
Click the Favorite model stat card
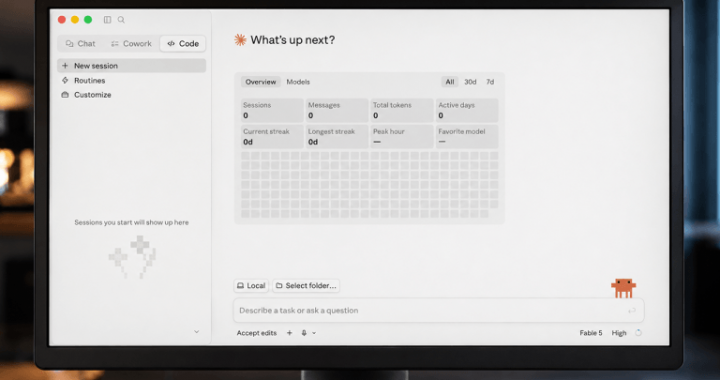[x=467, y=136]
